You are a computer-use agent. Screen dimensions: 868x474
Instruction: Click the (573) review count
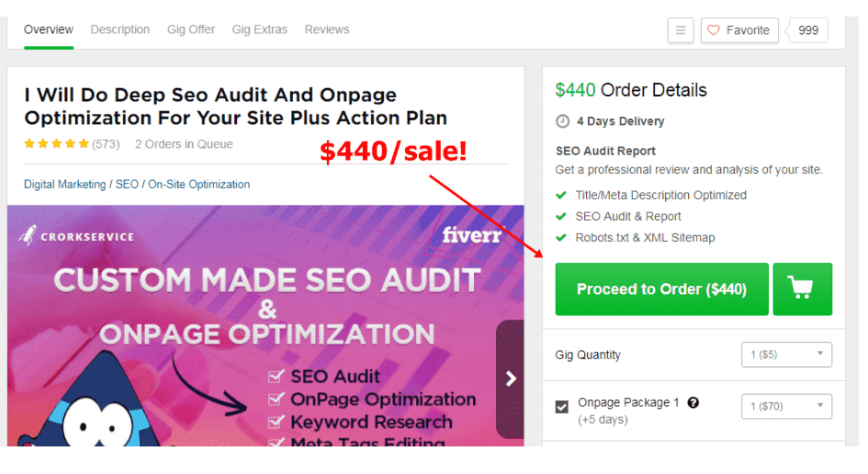[106, 144]
